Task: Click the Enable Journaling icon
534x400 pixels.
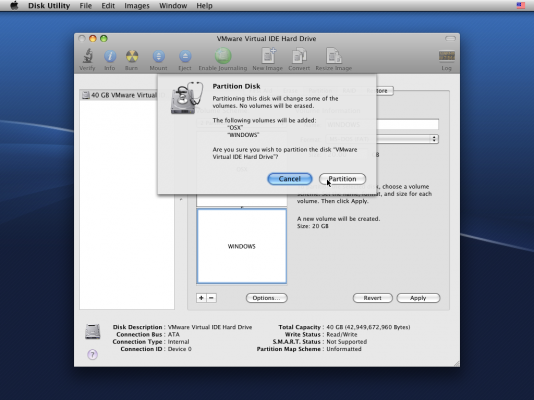Action: point(223,55)
